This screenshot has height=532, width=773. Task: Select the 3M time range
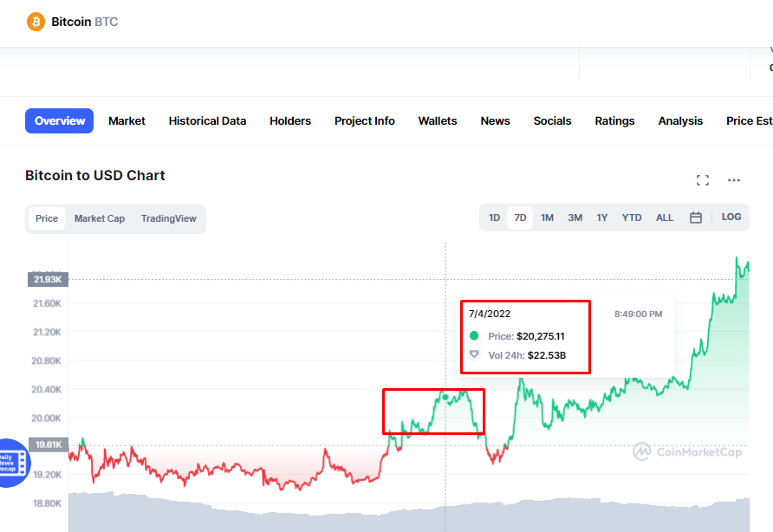point(575,218)
